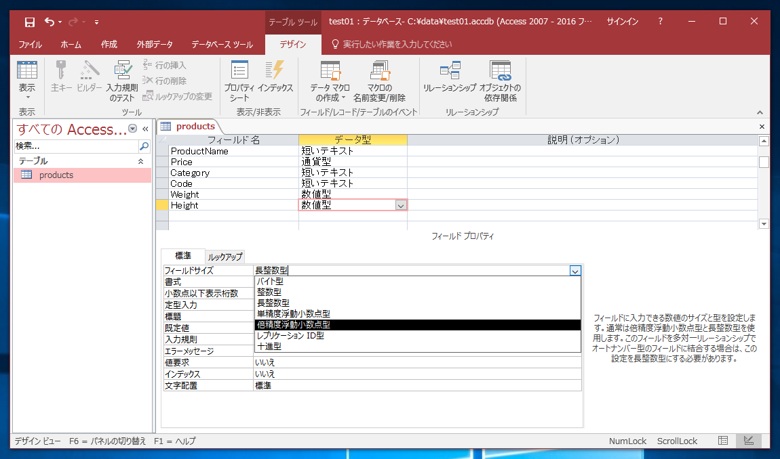This screenshot has height=459, width=780.
Task: Select the デザイン ribbon tab
Action: [x=292, y=44]
